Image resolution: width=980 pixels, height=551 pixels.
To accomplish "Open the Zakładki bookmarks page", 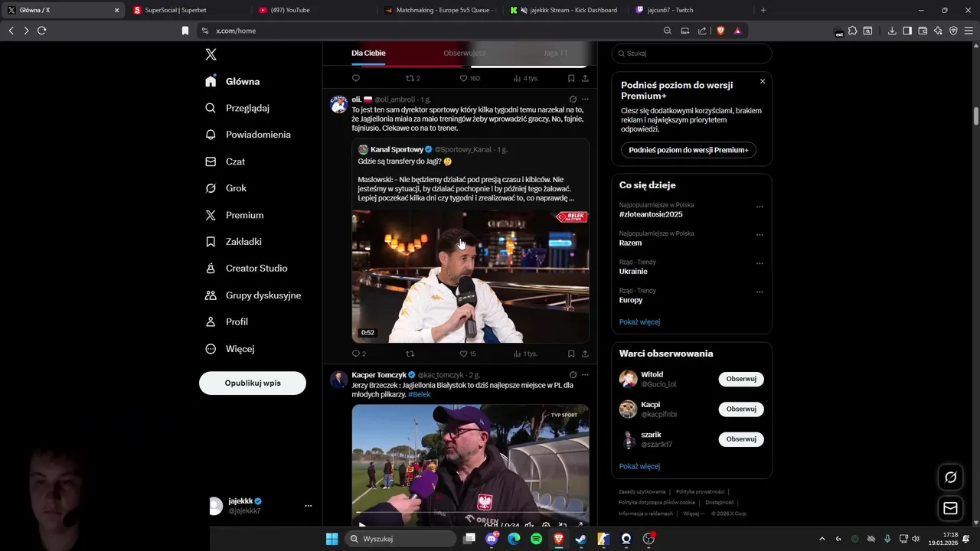I will [x=234, y=242].
